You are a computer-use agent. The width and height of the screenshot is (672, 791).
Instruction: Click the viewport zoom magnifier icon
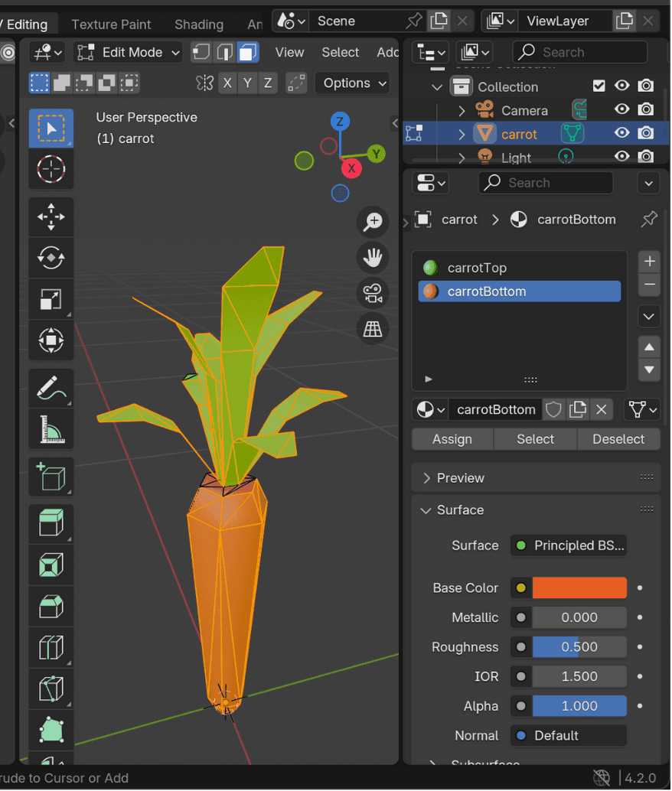tap(373, 221)
